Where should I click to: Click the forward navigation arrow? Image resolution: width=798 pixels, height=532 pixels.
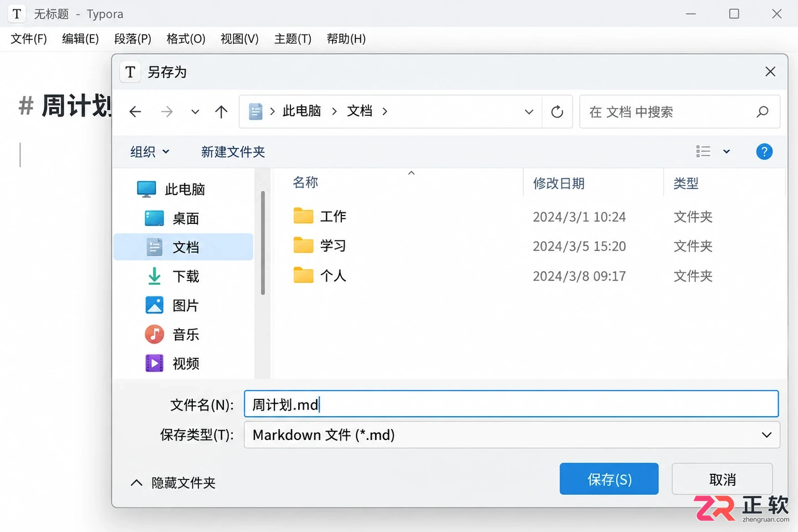(167, 112)
